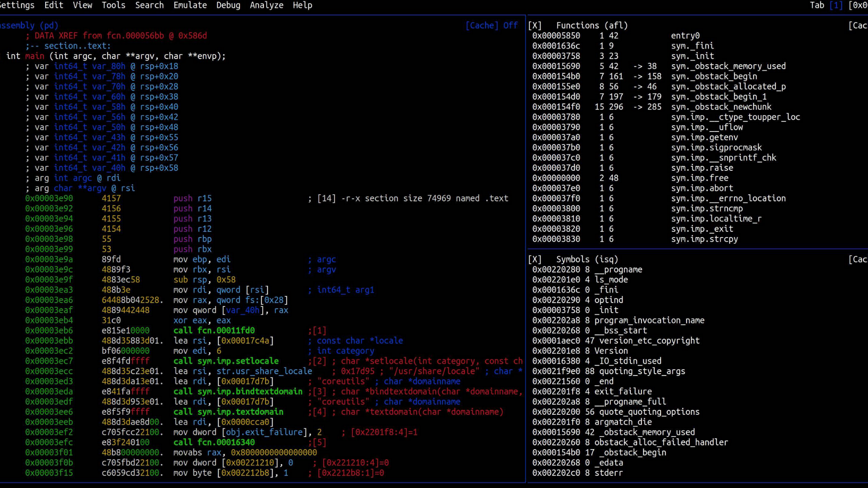Open the Search menu
Viewport: 868px width, 488px height.
tap(149, 5)
